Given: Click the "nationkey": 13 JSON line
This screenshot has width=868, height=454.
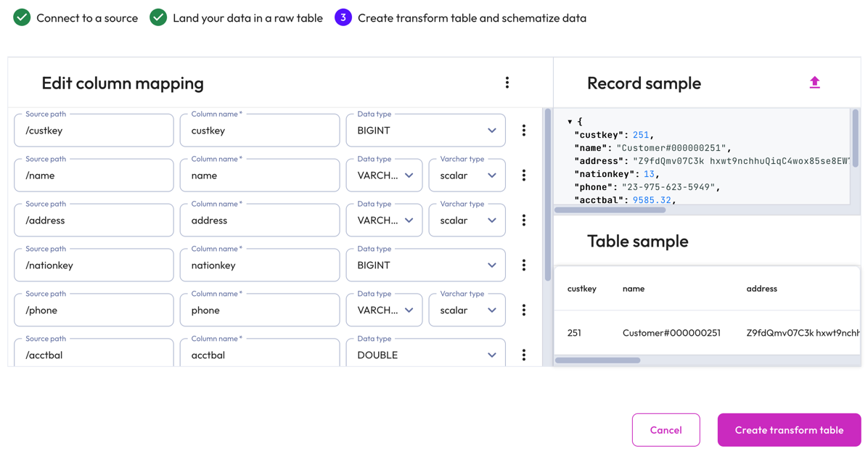Looking at the screenshot, I should [617, 174].
